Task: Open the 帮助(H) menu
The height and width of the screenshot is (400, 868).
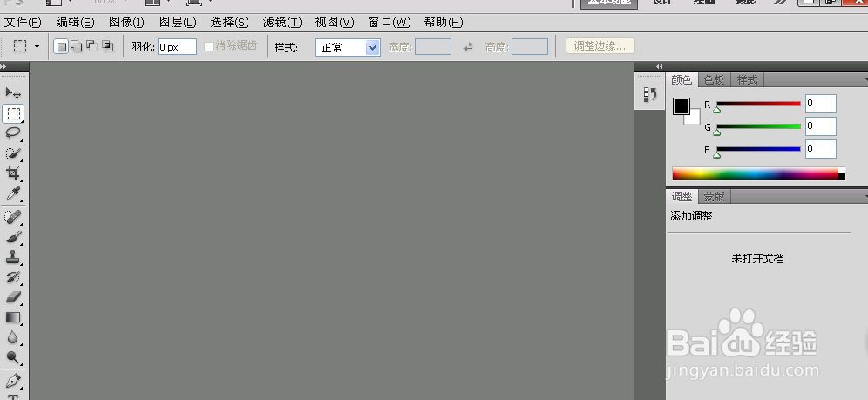Action: [444, 23]
